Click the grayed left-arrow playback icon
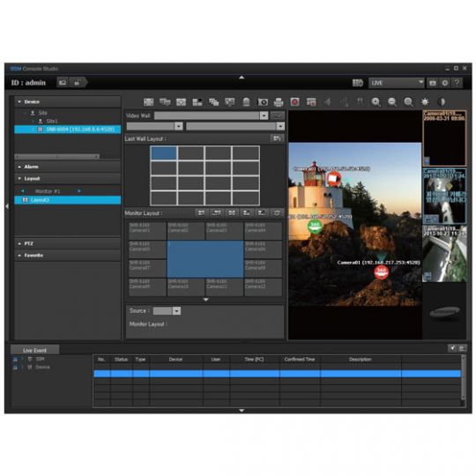The width and height of the screenshot is (476, 476). 328,102
